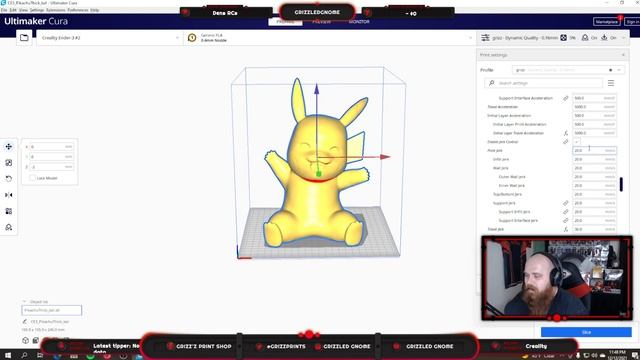Click the support icon in settings header

click(585, 38)
